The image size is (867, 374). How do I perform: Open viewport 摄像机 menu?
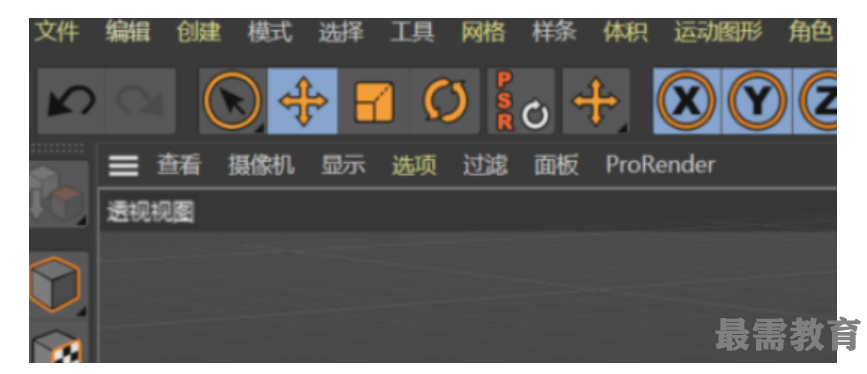(261, 165)
